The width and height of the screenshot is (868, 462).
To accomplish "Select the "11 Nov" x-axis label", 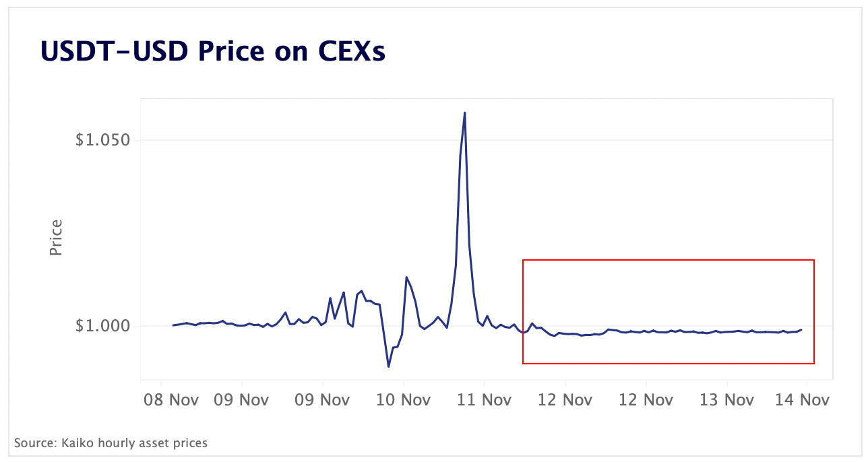I will point(484,400).
